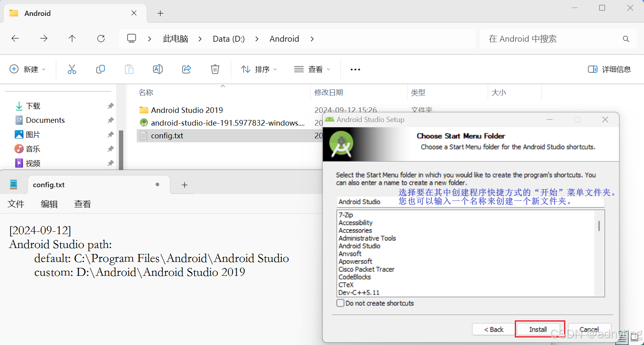Viewport: 644px width, 345px height.
Task: Click the search magnifier icon
Action: coord(626,39)
